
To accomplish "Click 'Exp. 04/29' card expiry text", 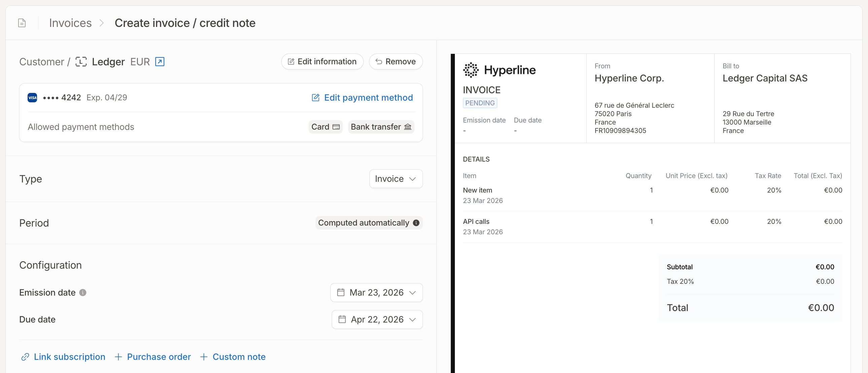I will click(x=107, y=98).
